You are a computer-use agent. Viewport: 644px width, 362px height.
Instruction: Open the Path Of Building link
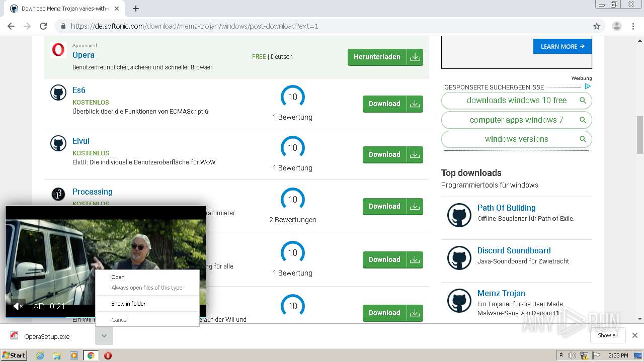point(507,208)
